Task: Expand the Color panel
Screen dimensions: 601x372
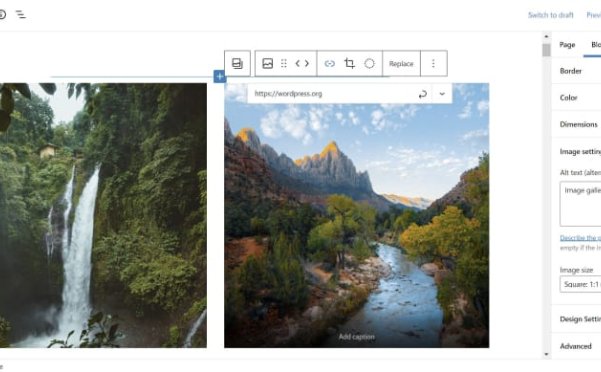Action: (576, 98)
